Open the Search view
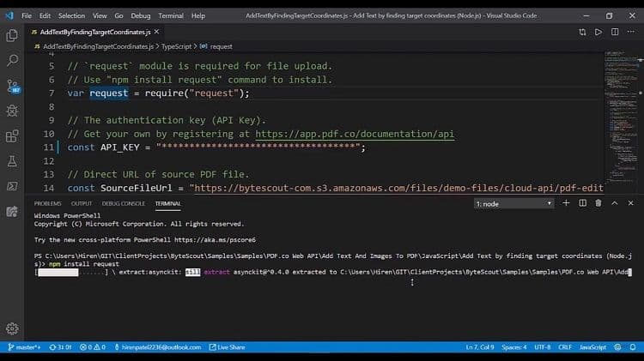This screenshot has width=644, height=361. coord(12,61)
